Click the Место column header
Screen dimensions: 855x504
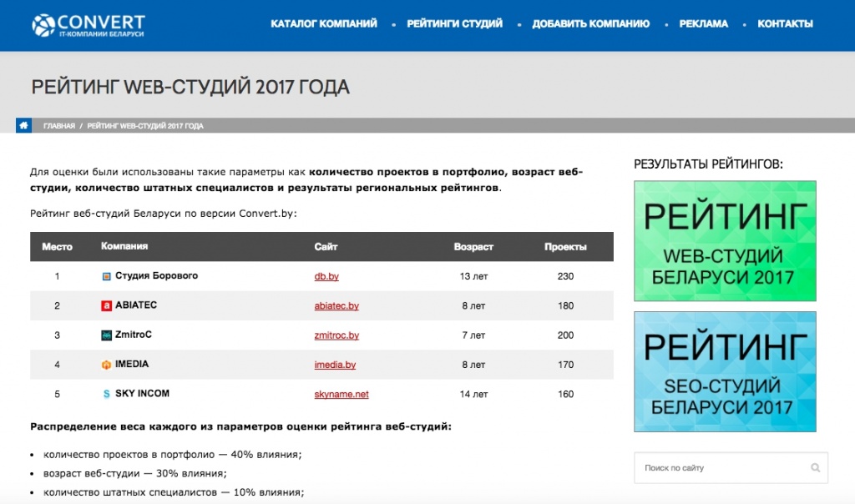(x=58, y=247)
